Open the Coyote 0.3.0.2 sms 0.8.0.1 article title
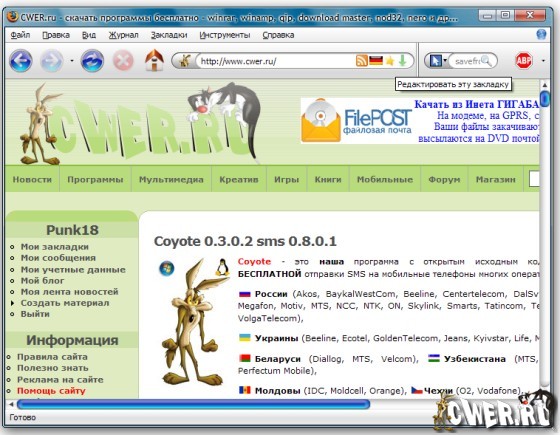Viewport: 560px width, 435px height. pyautogui.click(x=245, y=241)
